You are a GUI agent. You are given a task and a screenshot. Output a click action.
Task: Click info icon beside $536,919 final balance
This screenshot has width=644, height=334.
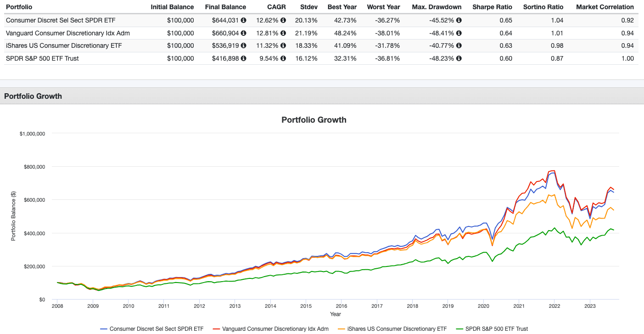[243, 45]
